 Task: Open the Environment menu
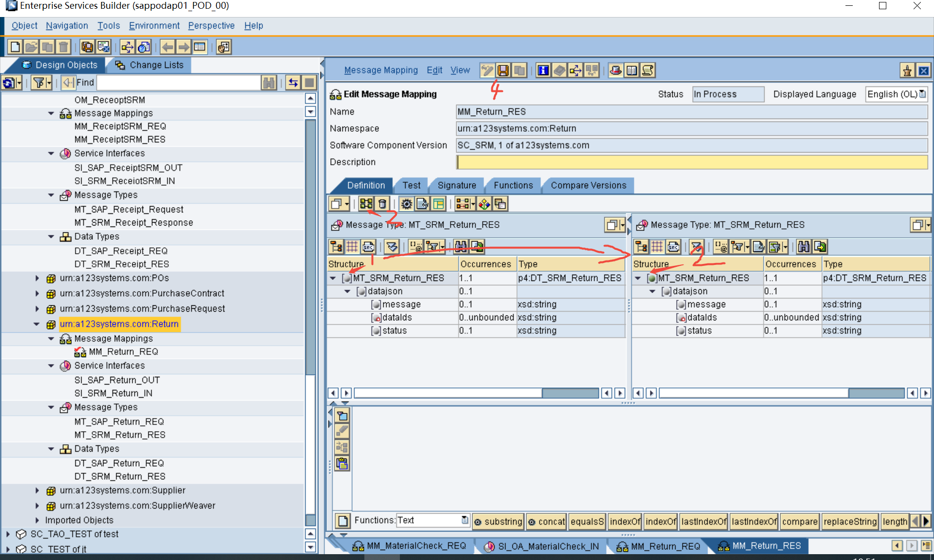(154, 26)
